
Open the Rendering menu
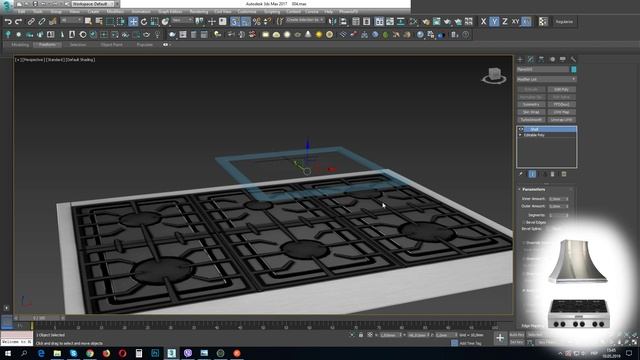pos(199,12)
